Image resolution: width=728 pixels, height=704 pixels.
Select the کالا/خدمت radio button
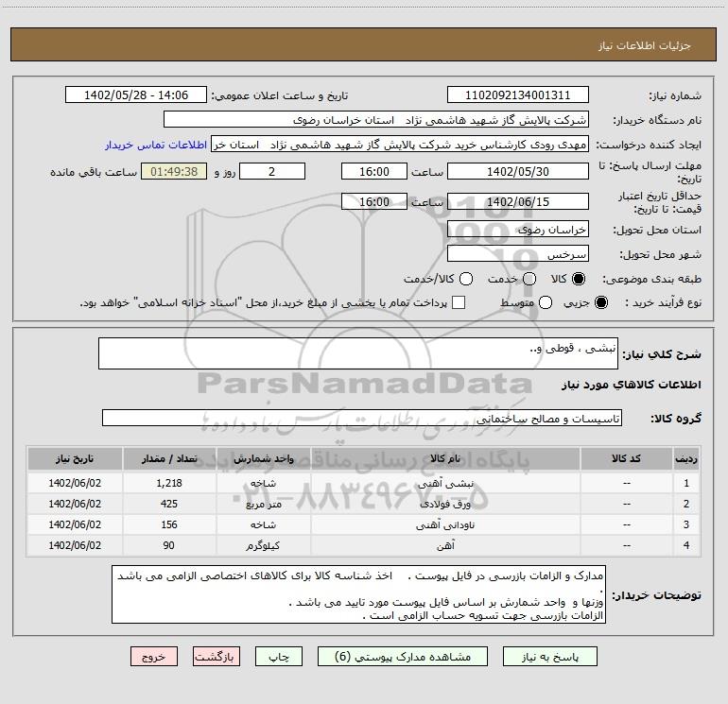(466, 279)
